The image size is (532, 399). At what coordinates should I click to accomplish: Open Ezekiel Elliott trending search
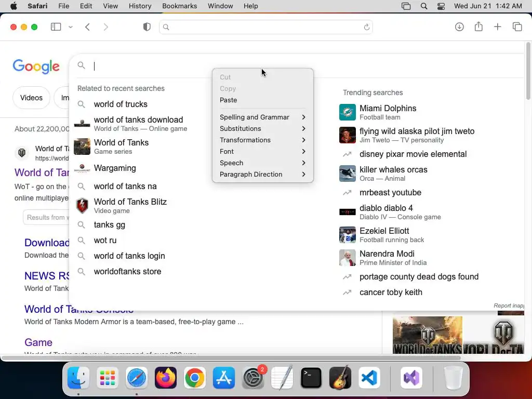[384, 231]
